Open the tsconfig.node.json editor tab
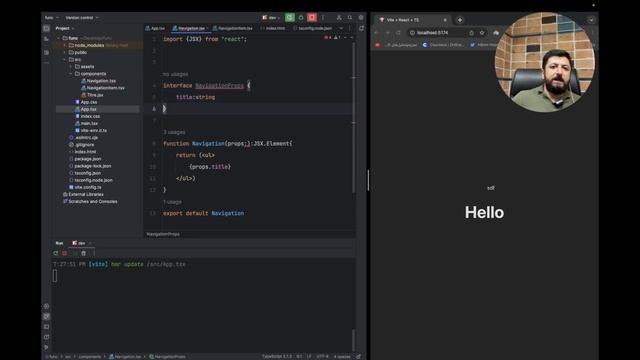 point(313,28)
